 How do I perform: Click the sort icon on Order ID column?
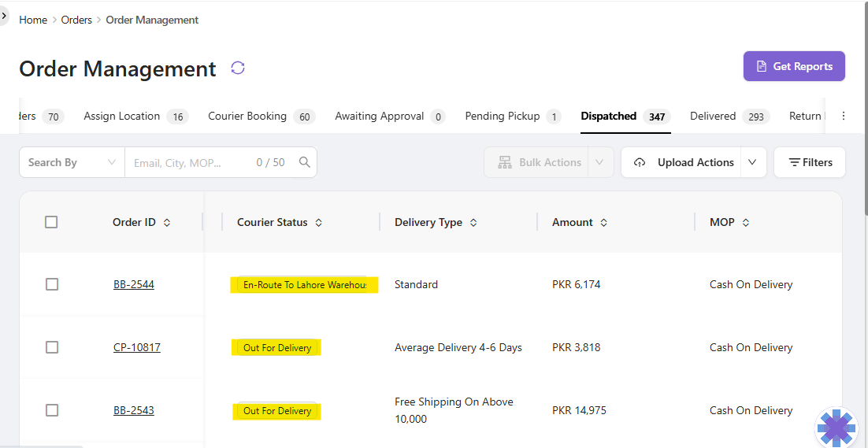(167, 223)
